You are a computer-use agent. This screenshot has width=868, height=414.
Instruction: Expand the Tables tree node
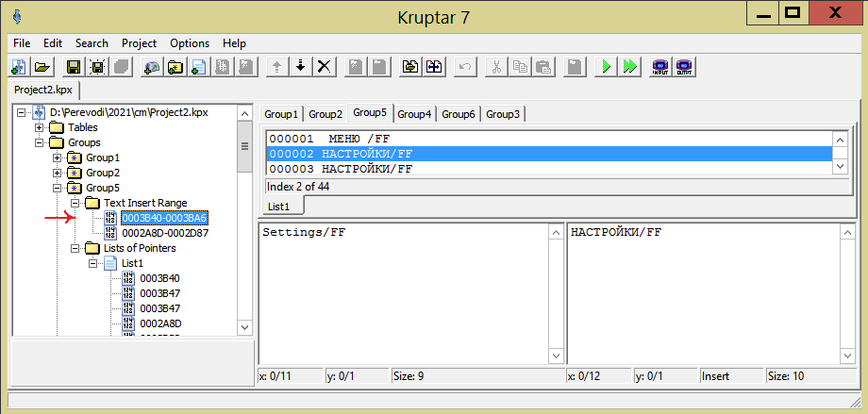(39, 127)
